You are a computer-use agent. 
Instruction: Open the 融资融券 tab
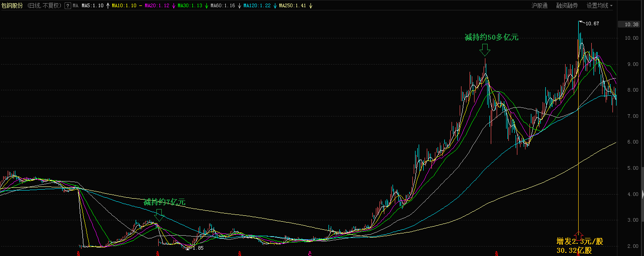click(567, 6)
